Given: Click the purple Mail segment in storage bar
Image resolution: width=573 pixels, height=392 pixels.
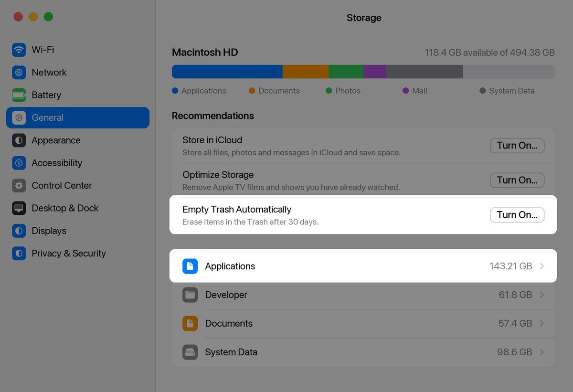Looking at the screenshot, I should point(375,72).
